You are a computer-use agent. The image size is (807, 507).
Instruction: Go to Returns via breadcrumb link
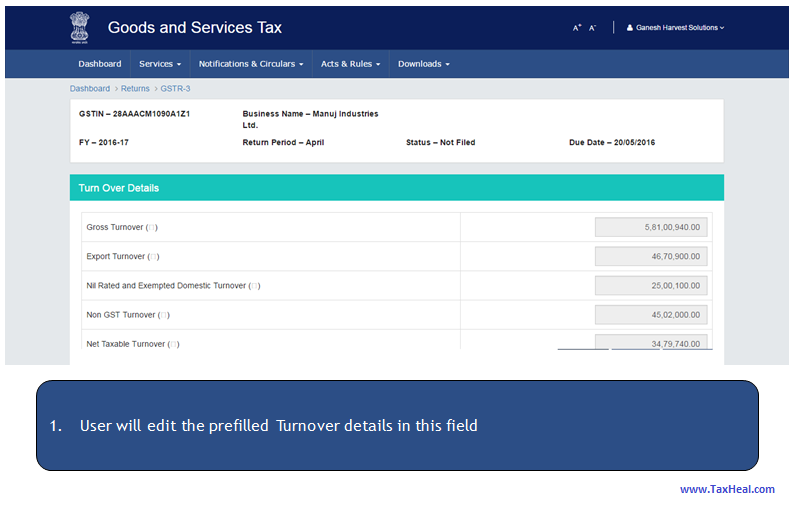point(135,89)
